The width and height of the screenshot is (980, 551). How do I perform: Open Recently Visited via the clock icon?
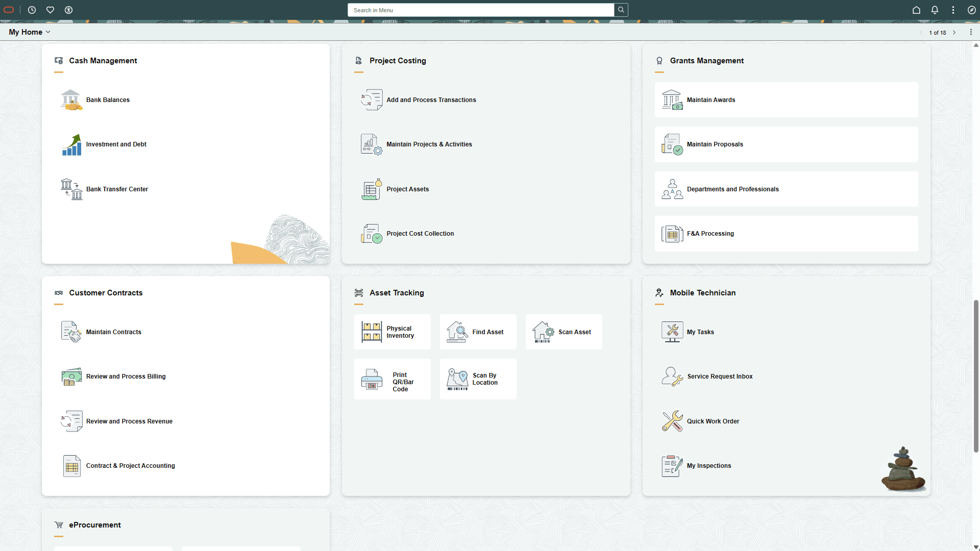tap(32, 10)
